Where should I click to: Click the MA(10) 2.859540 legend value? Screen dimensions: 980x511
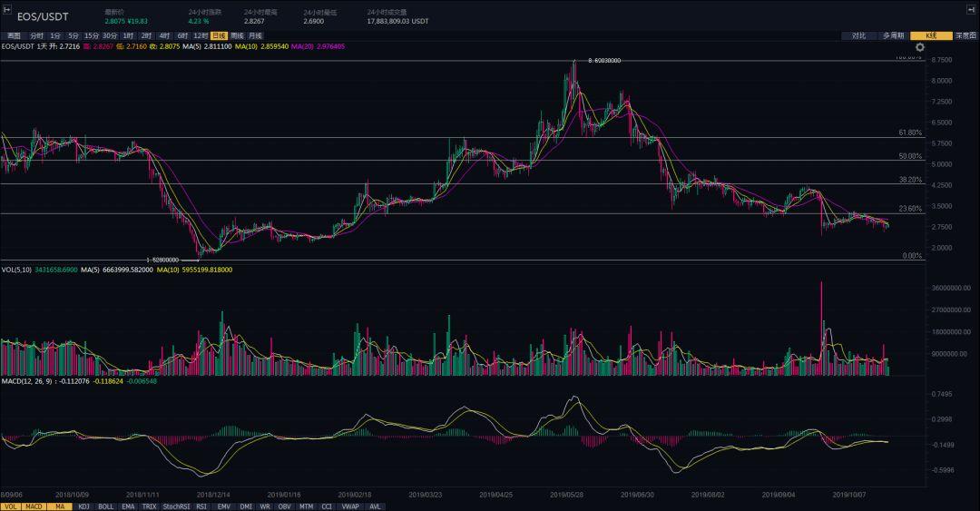(262, 46)
